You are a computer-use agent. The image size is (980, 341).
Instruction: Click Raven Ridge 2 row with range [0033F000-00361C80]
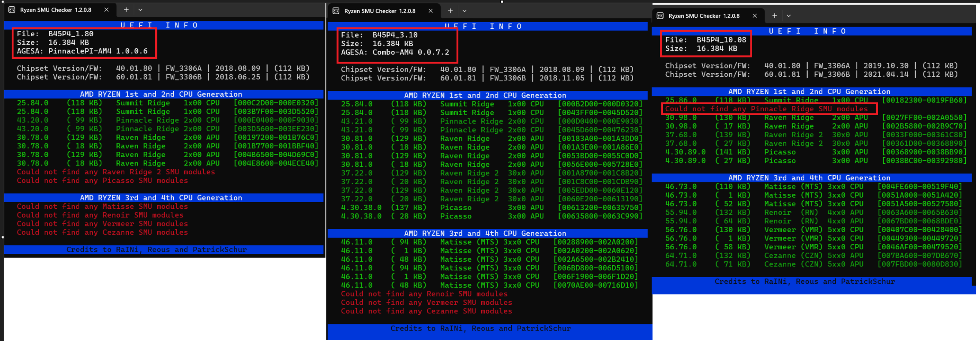coord(816,135)
